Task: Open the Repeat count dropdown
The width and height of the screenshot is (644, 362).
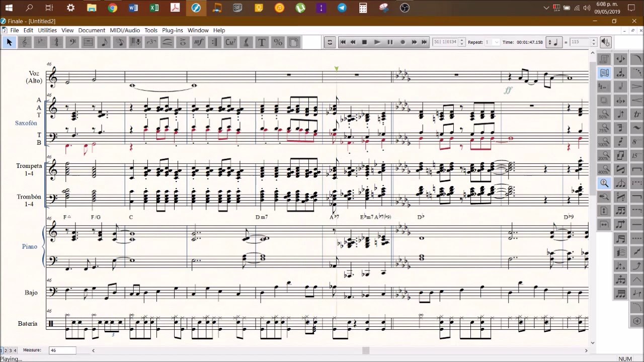Action: coord(497,42)
